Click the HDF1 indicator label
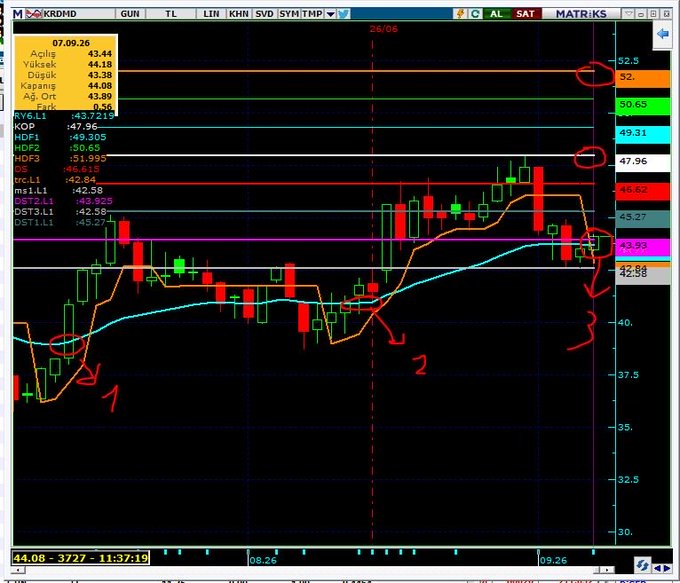The image size is (680, 583). (26, 137)
